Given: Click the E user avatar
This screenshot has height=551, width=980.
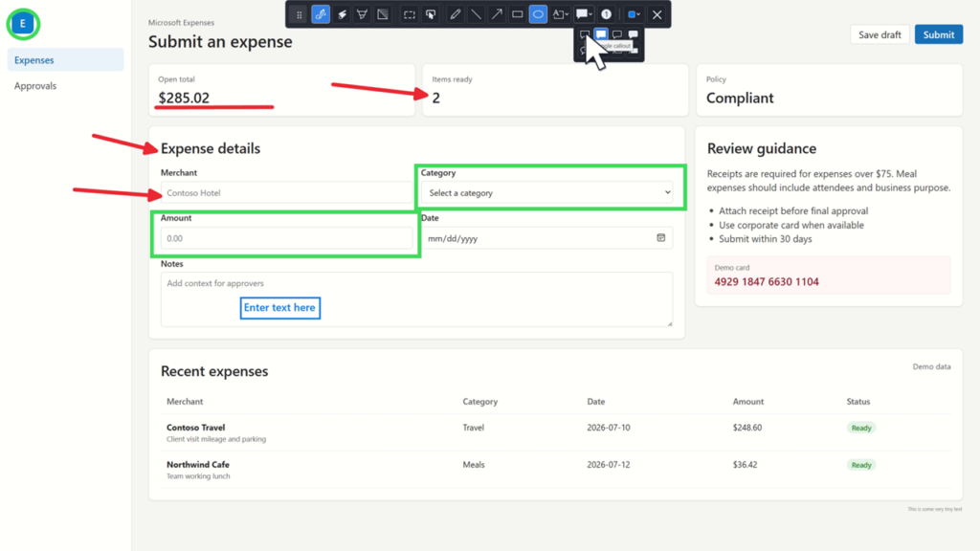Looking at the screenshot, I should [x=23, y=24].
